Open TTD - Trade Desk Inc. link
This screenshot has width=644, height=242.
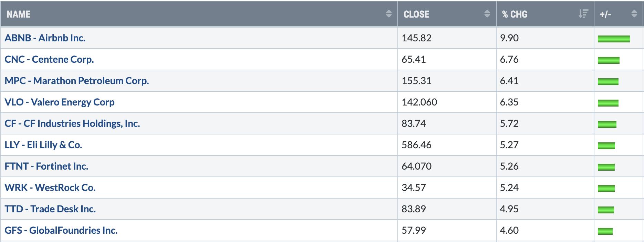50,209
